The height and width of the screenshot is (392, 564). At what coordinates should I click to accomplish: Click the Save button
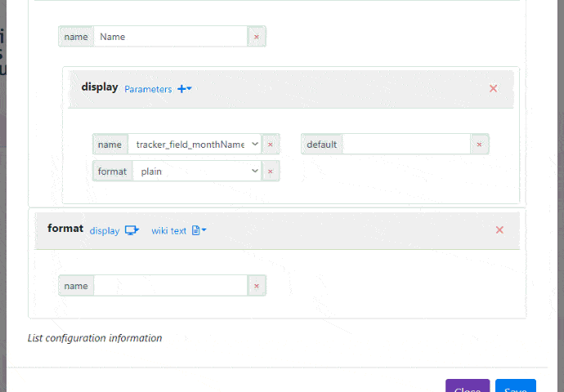[516, 386]
